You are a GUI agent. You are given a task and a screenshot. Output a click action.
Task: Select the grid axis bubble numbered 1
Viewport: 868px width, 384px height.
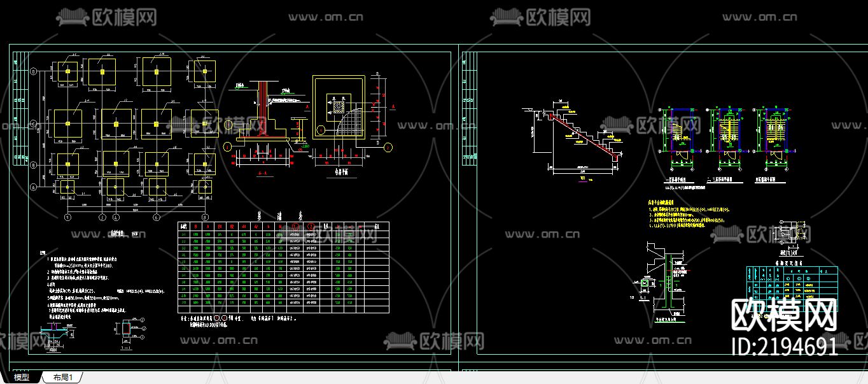click(67, 217)
